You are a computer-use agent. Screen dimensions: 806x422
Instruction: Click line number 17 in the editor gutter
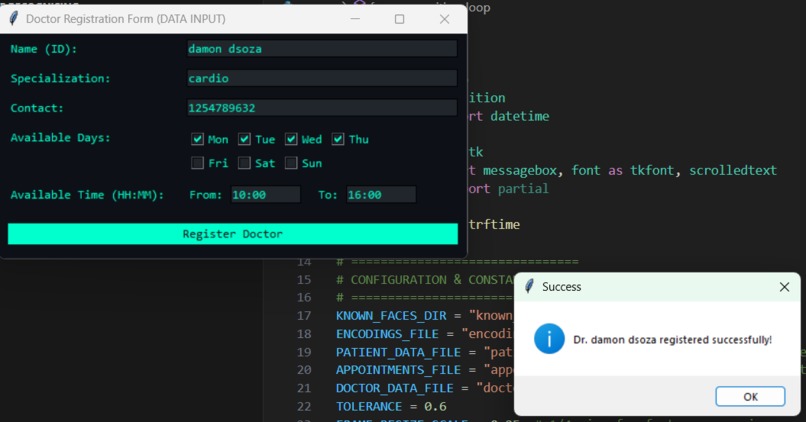coord(304,316)
